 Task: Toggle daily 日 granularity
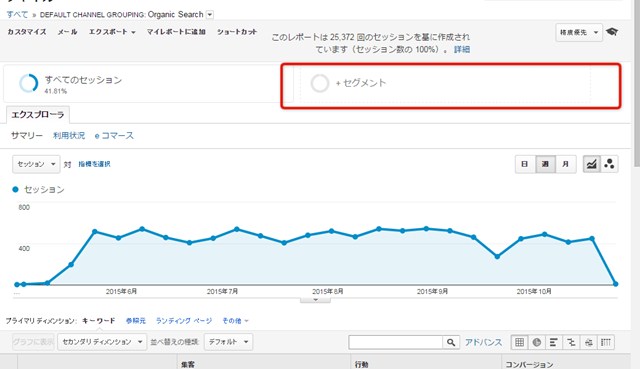(x=525, y=164)
